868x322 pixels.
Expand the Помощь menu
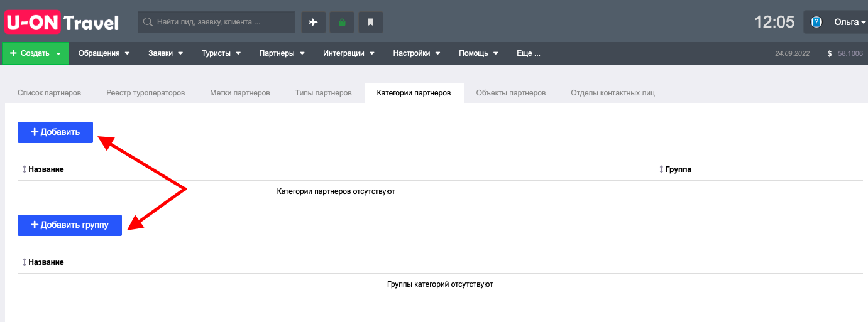[479, 53]
